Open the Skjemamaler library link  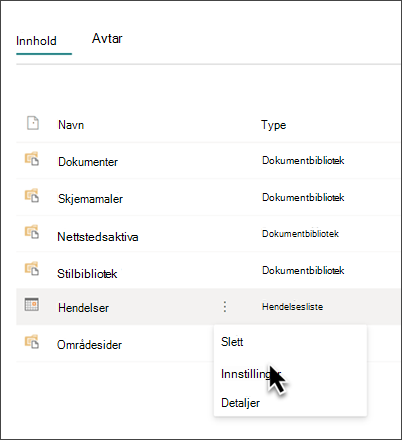[x=90, y=199]
